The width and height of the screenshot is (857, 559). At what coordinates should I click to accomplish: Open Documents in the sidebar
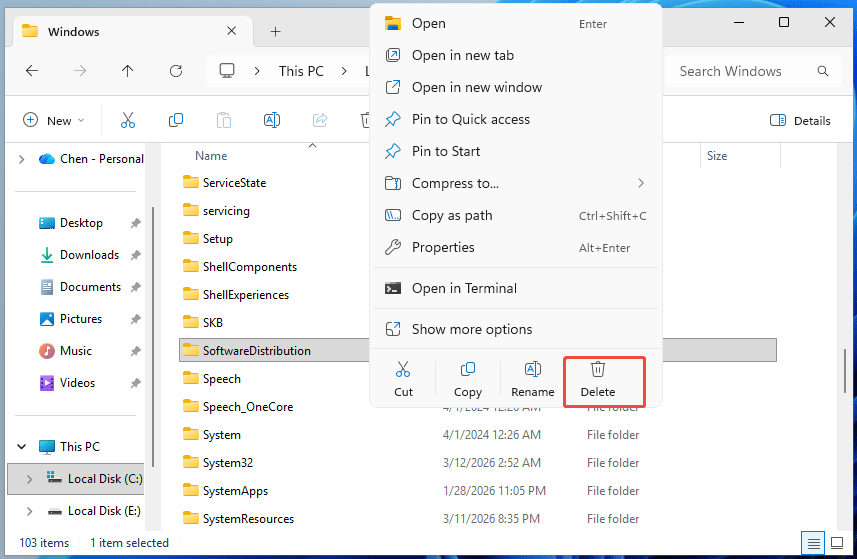click(90, 287)
